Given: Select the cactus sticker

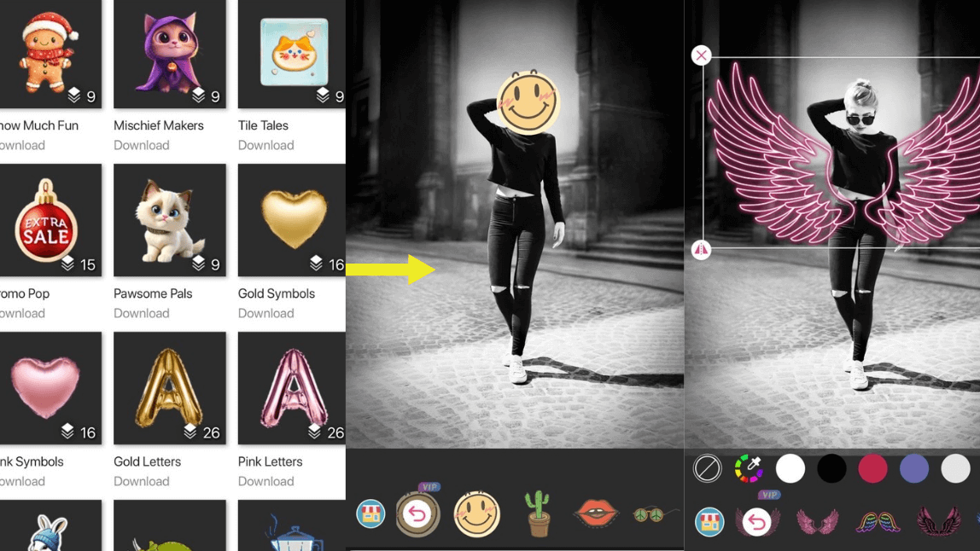Looking at the screenshot, I should (x=537, y=513).
